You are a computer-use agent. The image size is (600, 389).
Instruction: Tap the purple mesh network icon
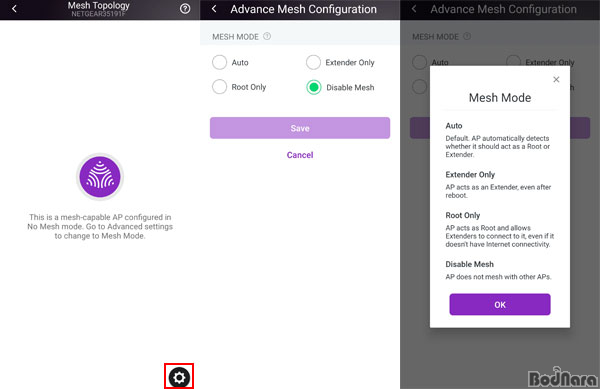pyautogui.click(x=100, y=177)
